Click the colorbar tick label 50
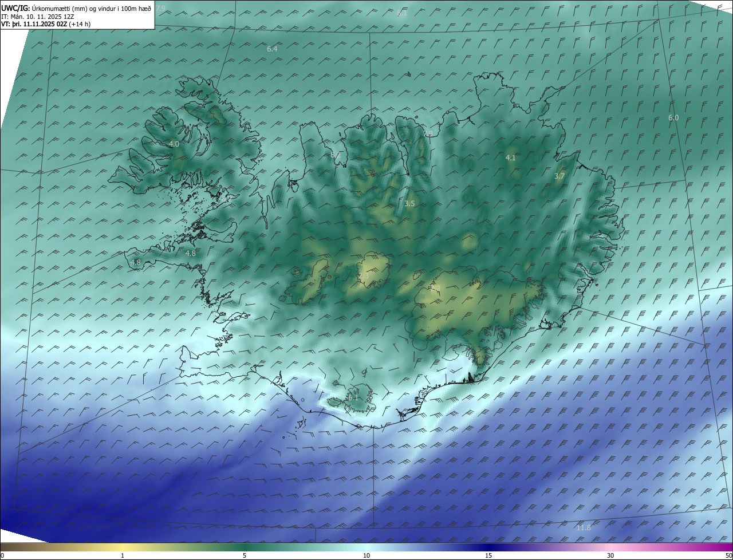The height and width of the screenshot is (560, 733). [x=729, y=555]
